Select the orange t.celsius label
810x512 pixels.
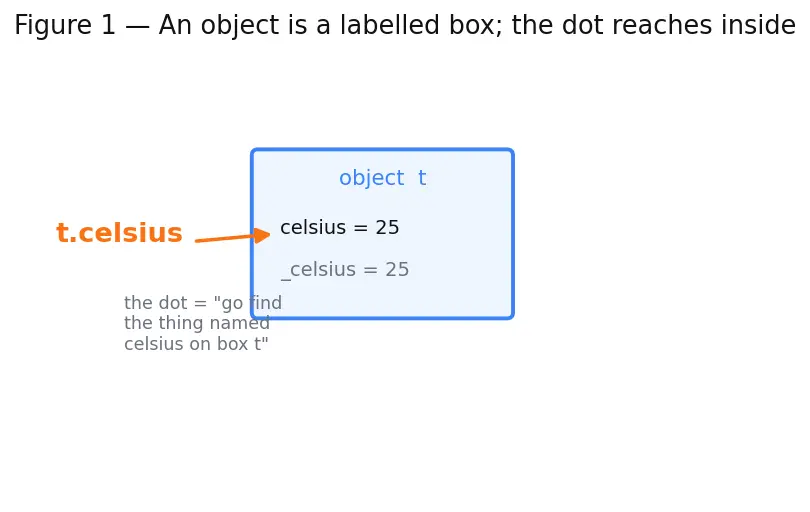119,232
